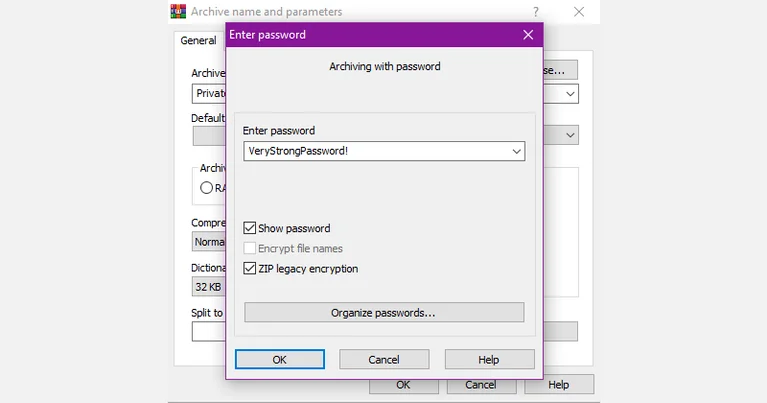Tick the Encrypt file names checkbox
767x403 pixels.
click(249, 248)
